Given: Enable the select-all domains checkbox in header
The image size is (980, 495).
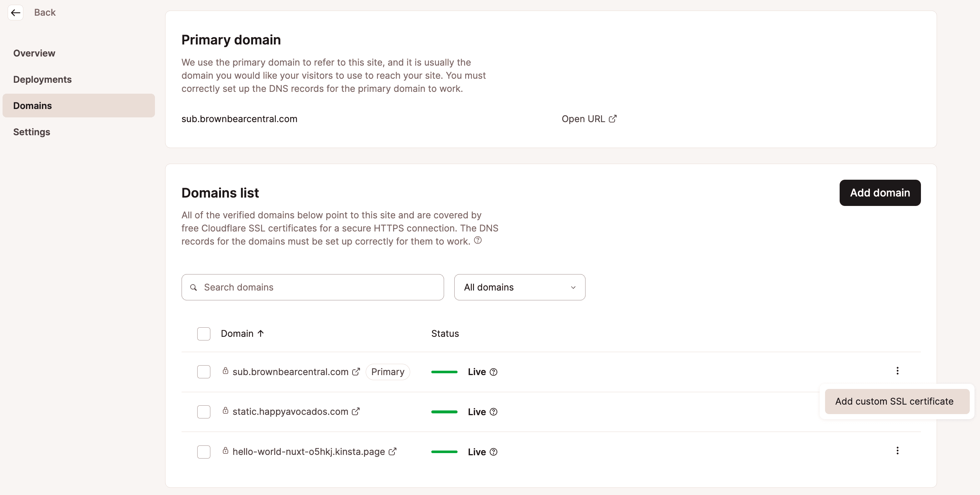Looking at the screenshot, I should (203, 334).
